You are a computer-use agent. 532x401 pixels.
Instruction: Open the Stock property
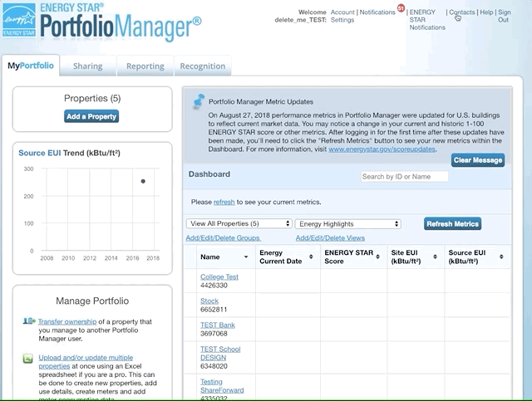[209, 301]
